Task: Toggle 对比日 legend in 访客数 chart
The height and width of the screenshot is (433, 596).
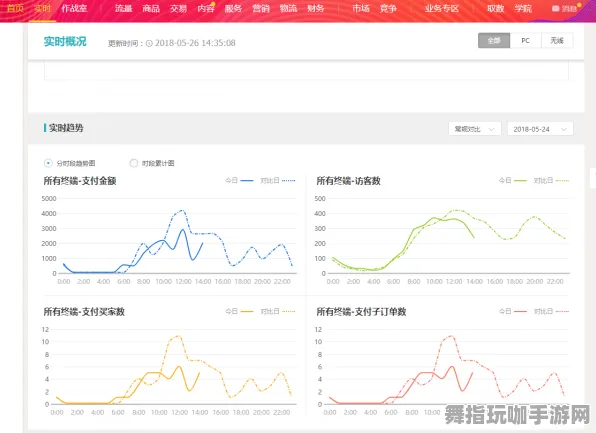Action: 551,180
